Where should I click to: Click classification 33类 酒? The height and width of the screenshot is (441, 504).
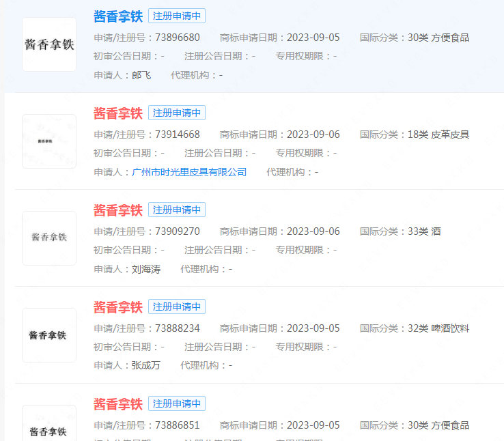coord(424,231)
